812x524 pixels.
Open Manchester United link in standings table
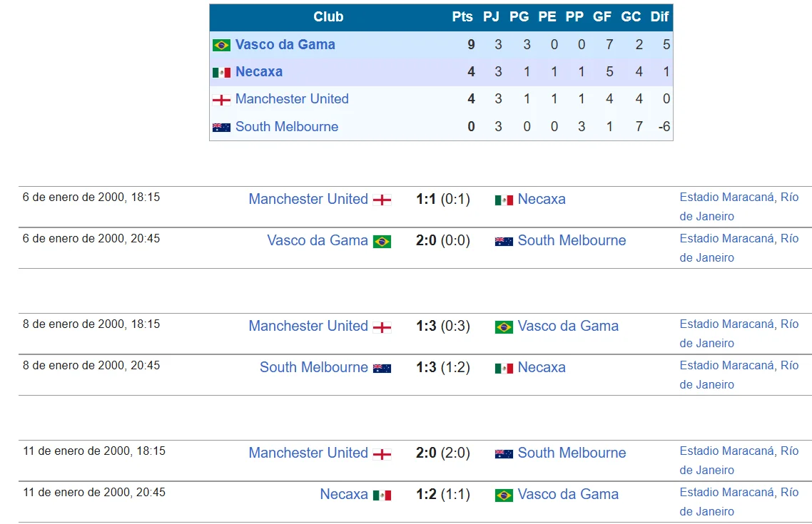[x=292, y=99]
